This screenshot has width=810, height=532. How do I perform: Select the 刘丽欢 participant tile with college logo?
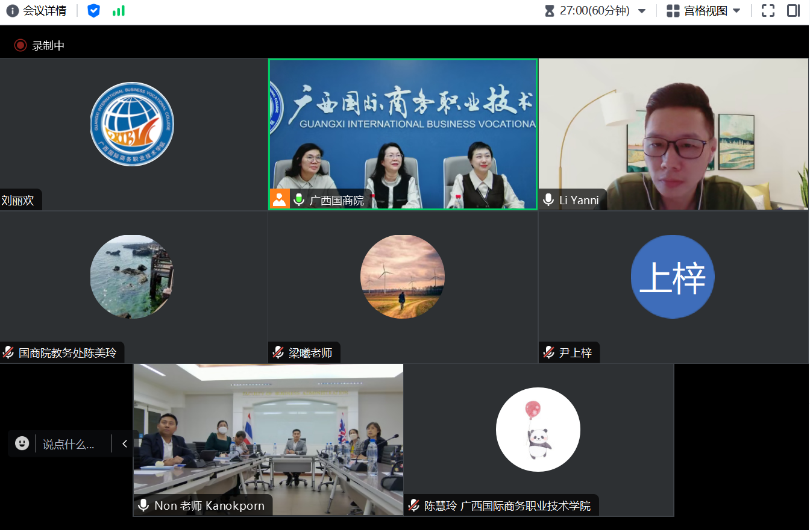[x=133, y=134]
